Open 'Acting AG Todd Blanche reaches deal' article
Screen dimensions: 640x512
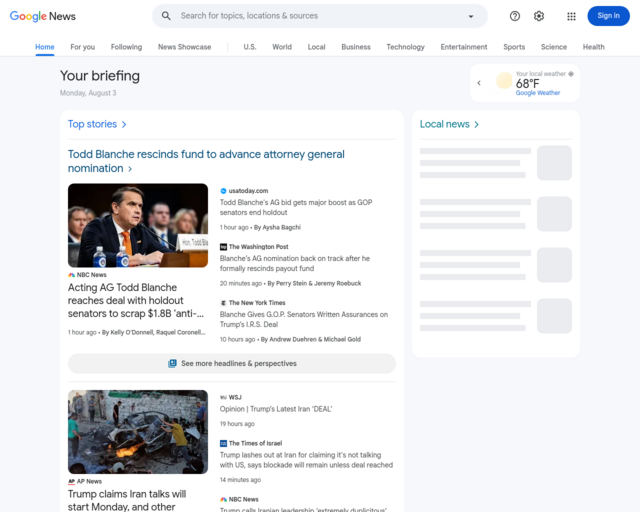click(136, 301)
